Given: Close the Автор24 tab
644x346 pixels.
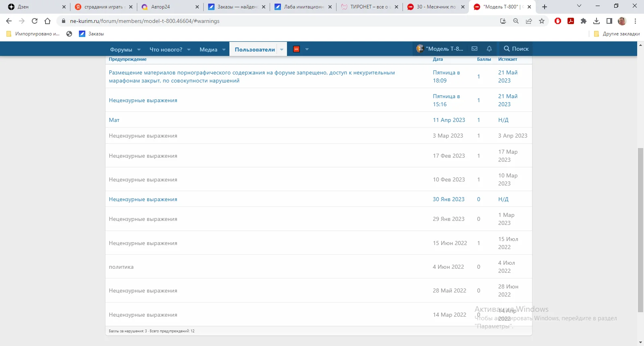Looking at the screenshot, I should pyautogui.click(x=197, y=7).
